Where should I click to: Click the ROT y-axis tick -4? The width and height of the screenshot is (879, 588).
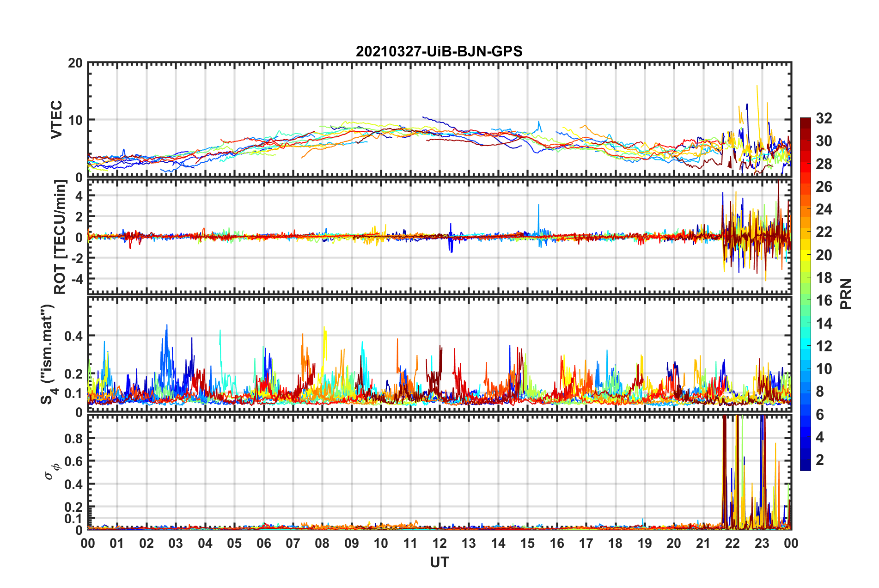(77, 279)
